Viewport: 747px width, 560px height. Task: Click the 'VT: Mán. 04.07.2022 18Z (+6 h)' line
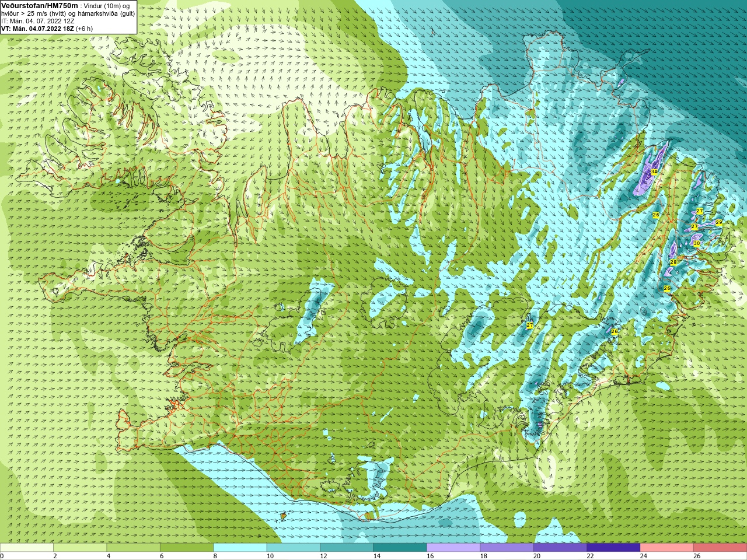(47, 29)
